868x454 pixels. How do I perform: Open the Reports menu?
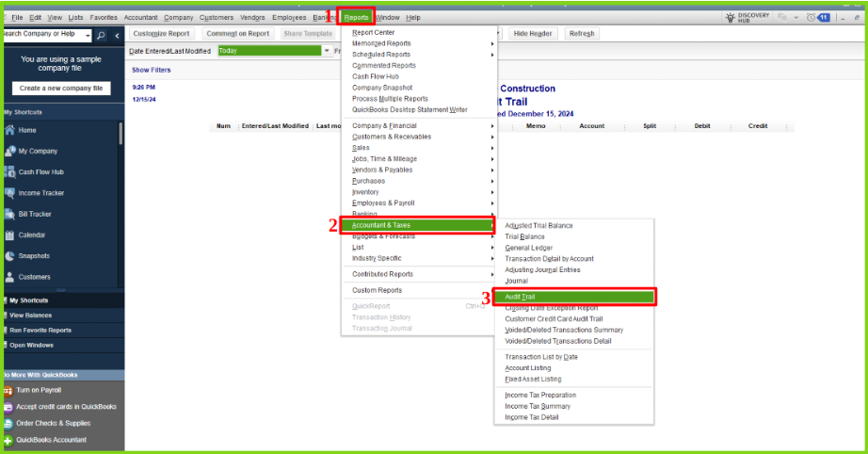356,18
